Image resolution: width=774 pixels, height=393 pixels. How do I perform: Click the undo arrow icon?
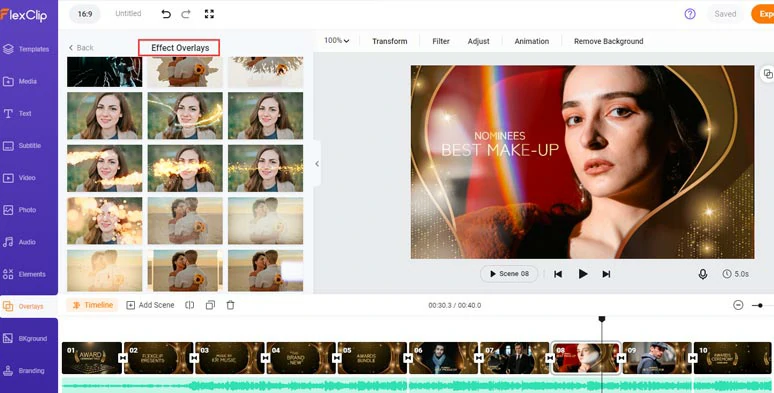pos(166,14)
